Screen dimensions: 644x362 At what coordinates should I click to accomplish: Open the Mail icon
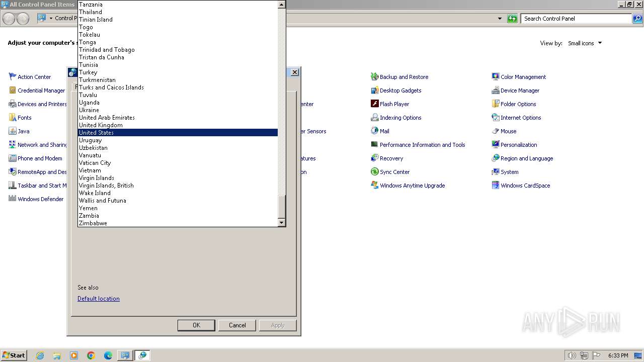(375, 131)
